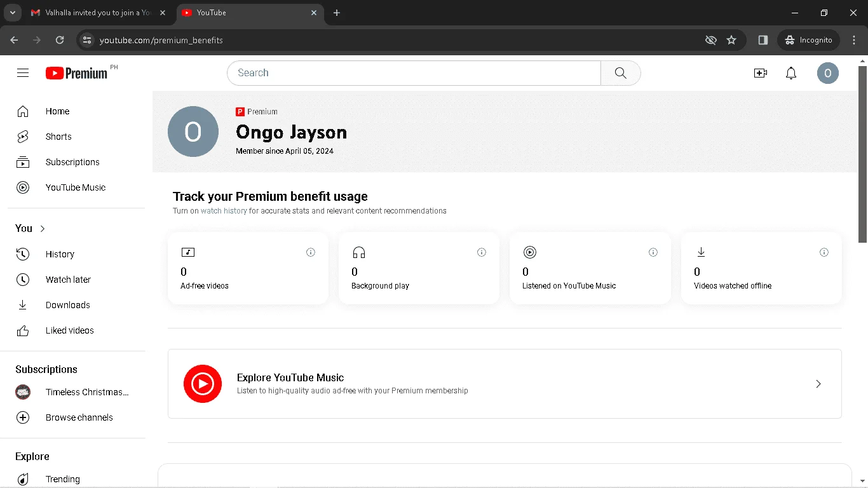Viewport: 868px width, 488px height.
Task: Click the Downloads arrow icon in sidebar
Action: 23,305
